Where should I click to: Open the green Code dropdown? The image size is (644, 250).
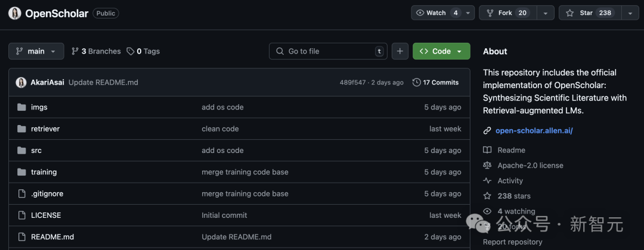pos(441,51)
